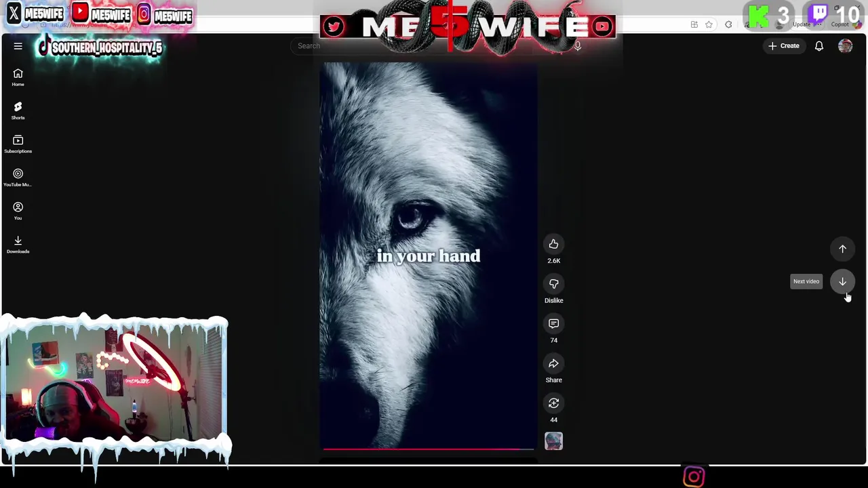Dislike the current Short
Screen dimensions: 868x488
[553, 284]
